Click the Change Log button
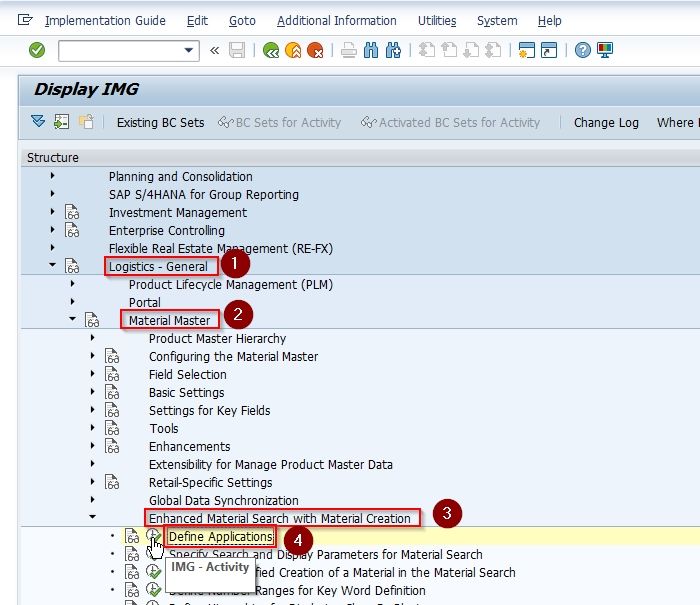The height and width of the screenshot is (605, 700). pos(606,122)
